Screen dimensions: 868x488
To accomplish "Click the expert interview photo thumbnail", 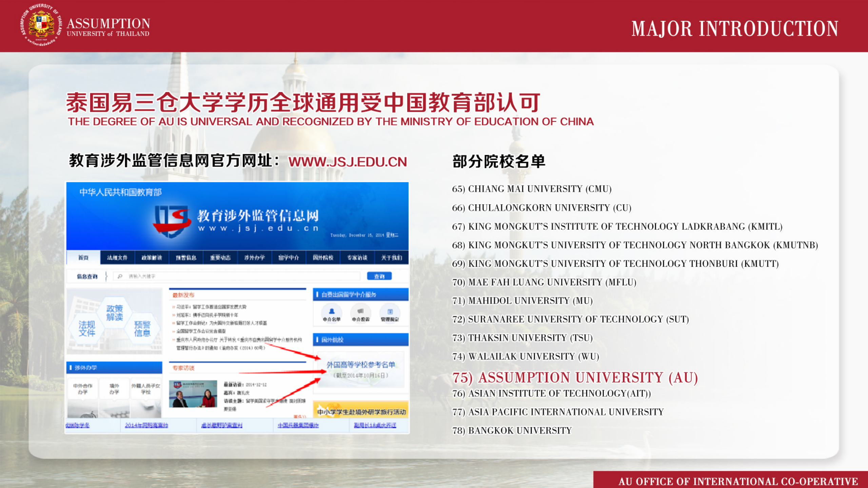I will coord(193,393).
